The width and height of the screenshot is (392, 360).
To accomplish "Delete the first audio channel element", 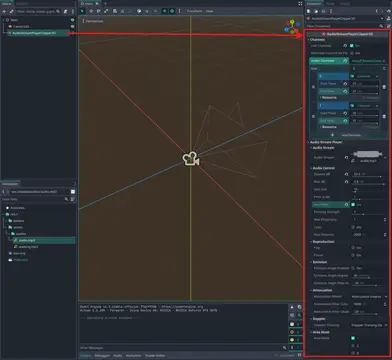I will point(384,87).
